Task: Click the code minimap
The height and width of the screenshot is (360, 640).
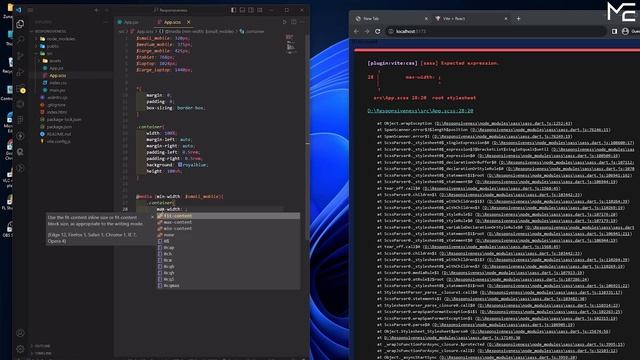Action: coord(290,44)
